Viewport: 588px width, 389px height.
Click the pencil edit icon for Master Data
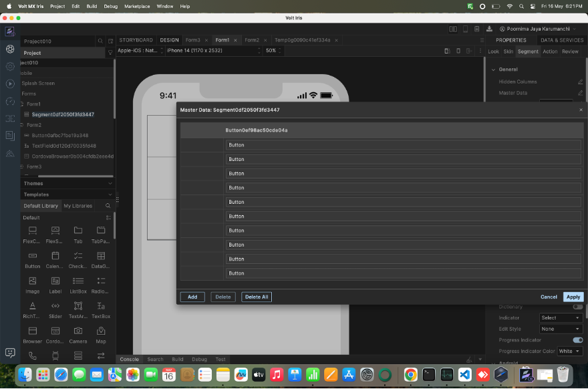click(580, 93)
